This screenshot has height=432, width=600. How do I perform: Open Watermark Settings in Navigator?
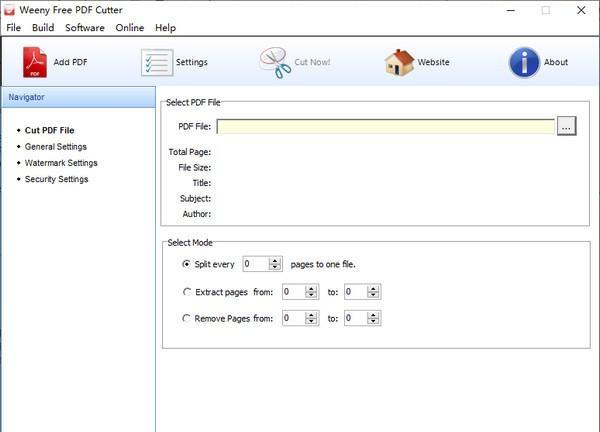pos(61,163)
